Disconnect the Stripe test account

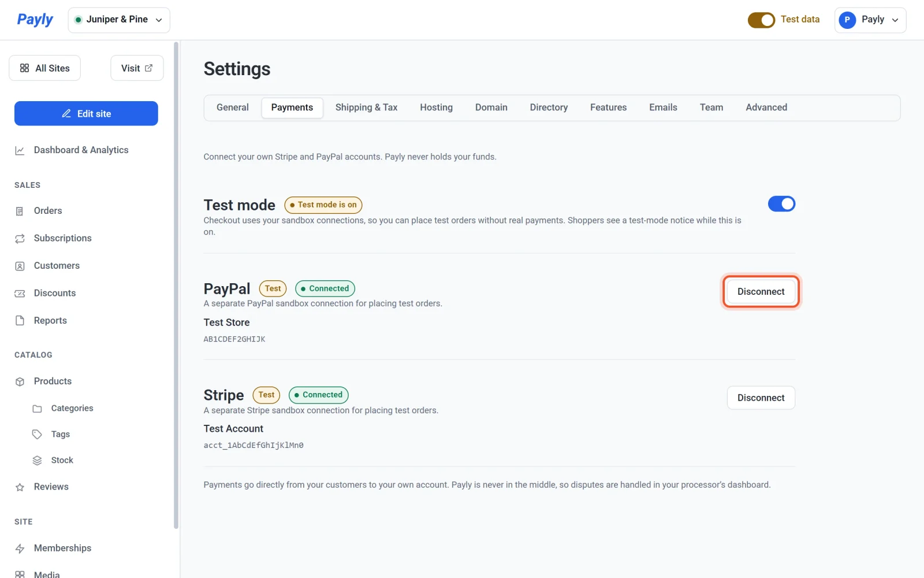pyautogui.click(x=761, y=398)
